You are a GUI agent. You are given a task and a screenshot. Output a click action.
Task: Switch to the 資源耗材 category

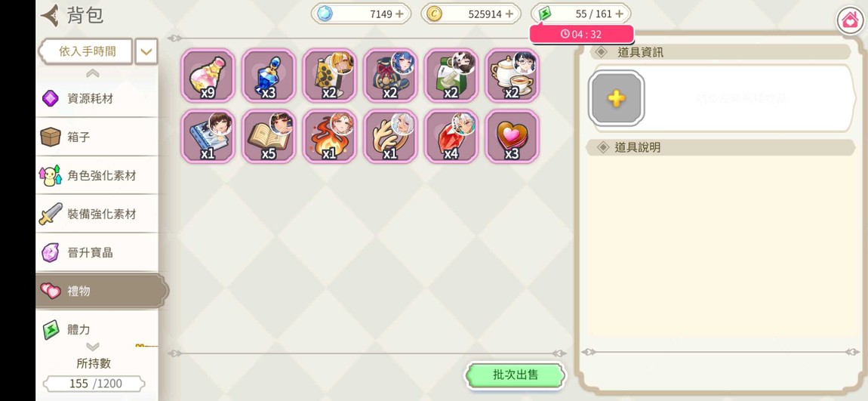click(97, 99)
